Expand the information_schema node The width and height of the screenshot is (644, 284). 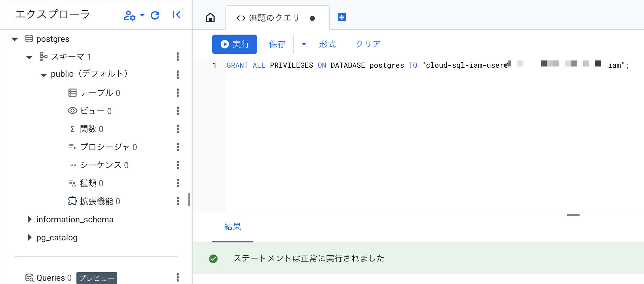[x=29, y=219]
